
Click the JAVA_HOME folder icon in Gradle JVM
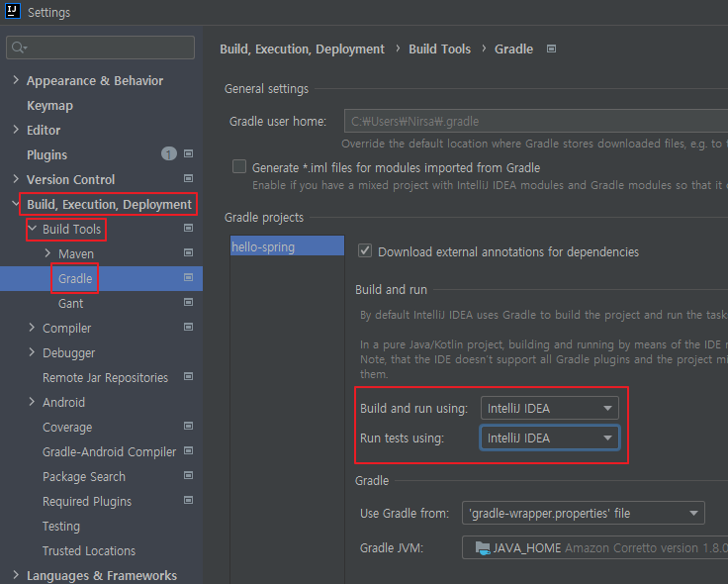pos(483,548)
